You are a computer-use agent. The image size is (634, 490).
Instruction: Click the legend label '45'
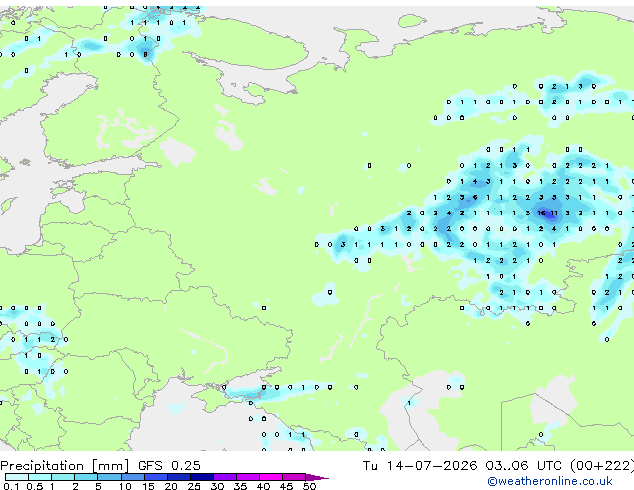coord(286,486)
